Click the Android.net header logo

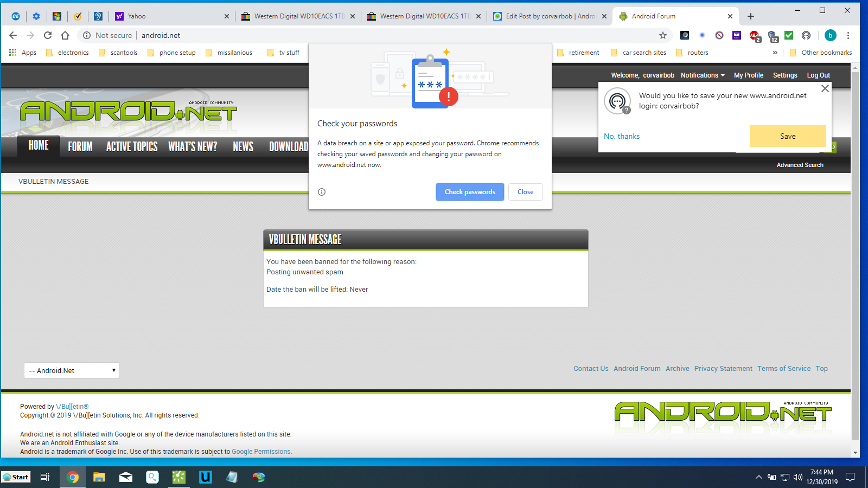click(x=129, y=111)
